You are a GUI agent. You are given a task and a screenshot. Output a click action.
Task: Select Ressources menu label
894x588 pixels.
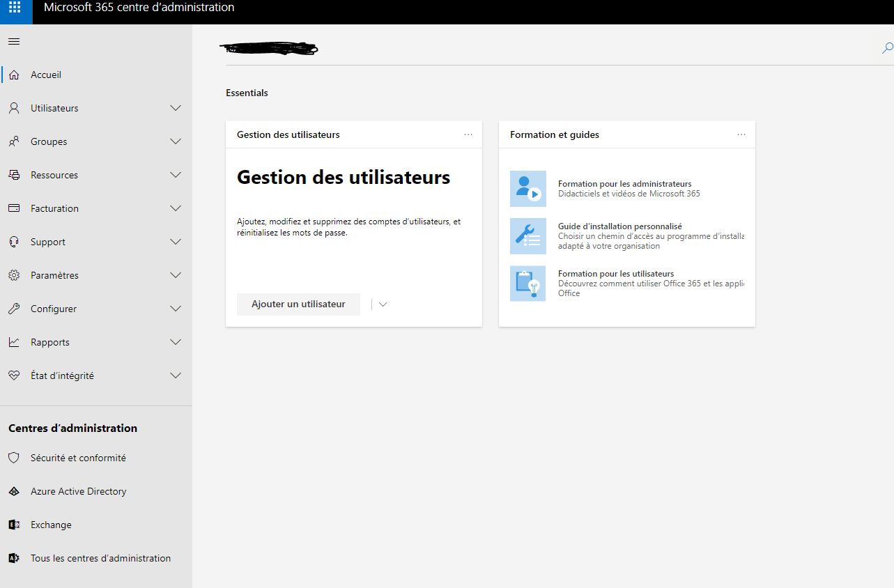pyautogui.click(x=54, y=175)
